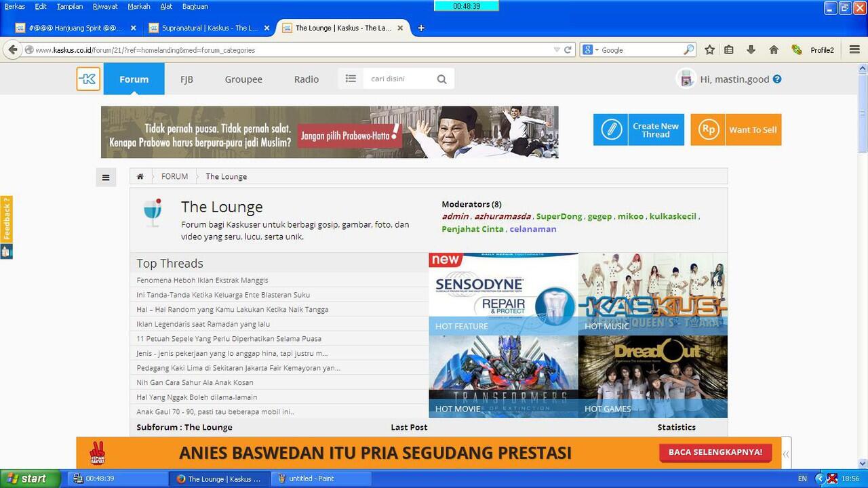Open a new browser tab
This screenshot has width=868, height=488.
pos(421,28)
